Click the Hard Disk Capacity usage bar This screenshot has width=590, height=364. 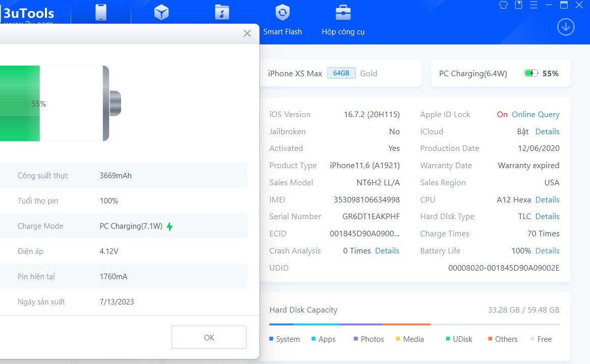point(414,324)
